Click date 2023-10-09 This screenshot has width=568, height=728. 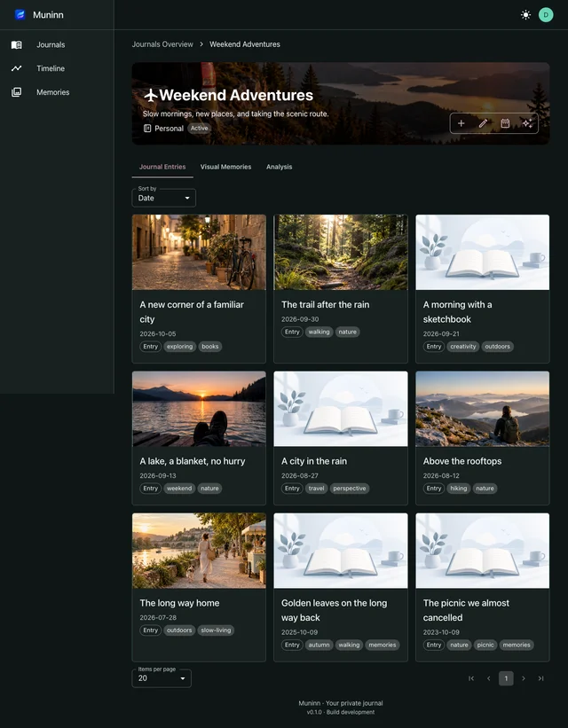(441, 632)
